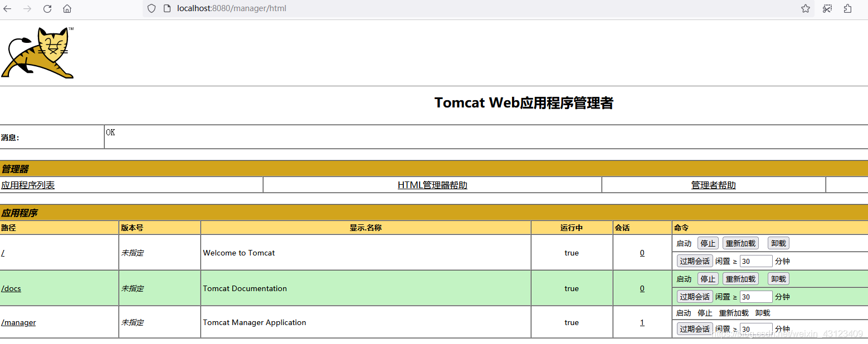Select the 'Tomcat Manager Application' display name
Viewport: 868px width, 344px height.
click(255, 322)
